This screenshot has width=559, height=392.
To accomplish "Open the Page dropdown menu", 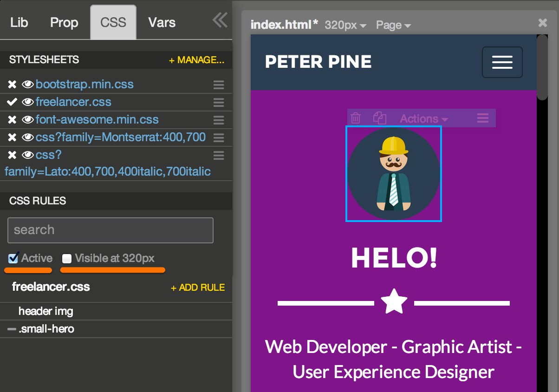I will coord(393,25).
